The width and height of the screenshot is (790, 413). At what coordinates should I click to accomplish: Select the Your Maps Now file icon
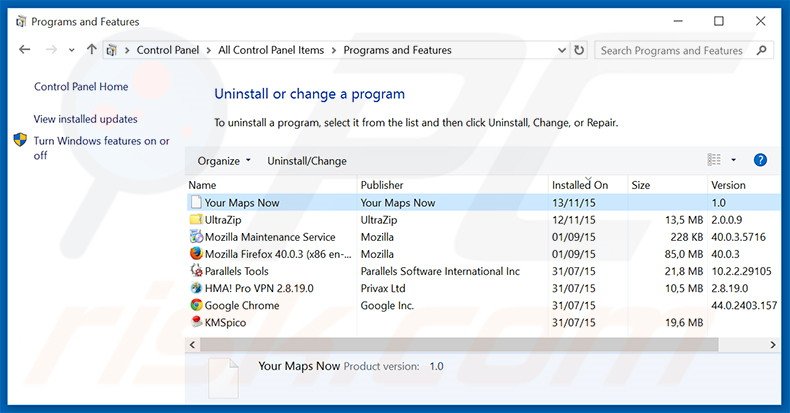[x=196, y=202]
